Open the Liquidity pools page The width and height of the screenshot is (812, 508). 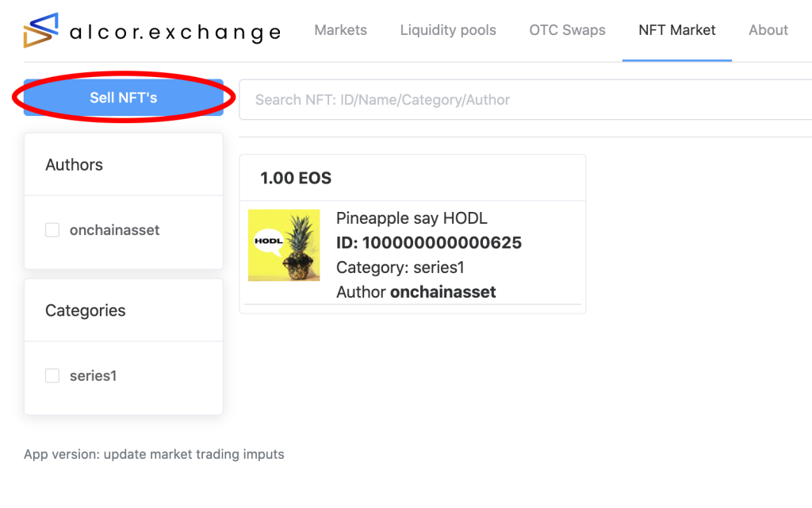pos(447,30)
